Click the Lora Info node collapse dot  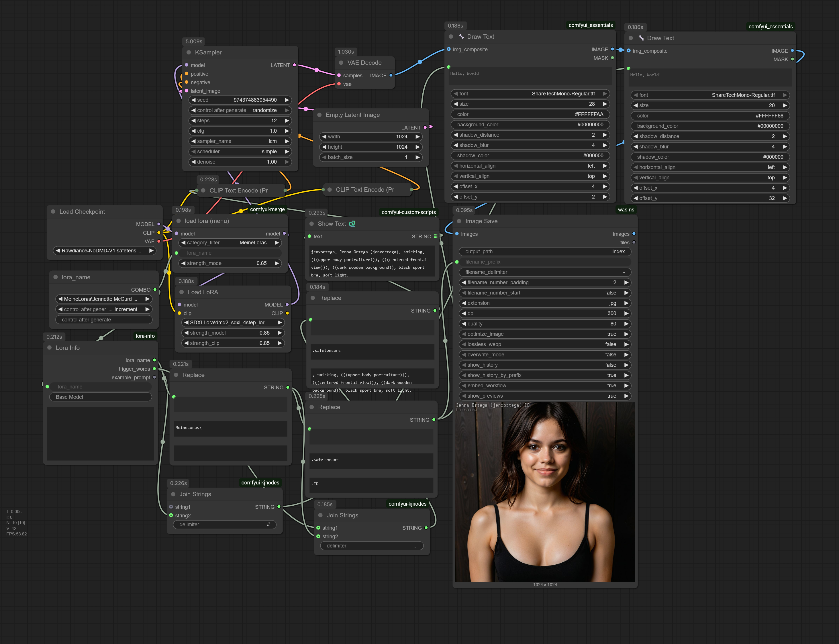[50, 348]
